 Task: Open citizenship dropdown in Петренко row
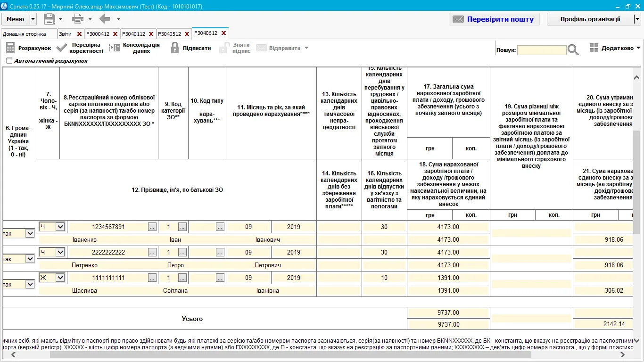pyautogui.click(x=30, y=259)
